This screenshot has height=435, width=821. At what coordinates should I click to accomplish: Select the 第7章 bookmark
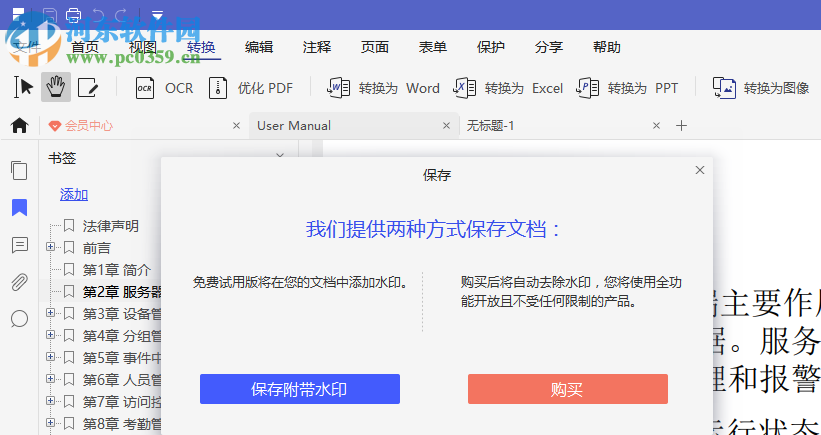pyautogui.click(x=122, y=402)
